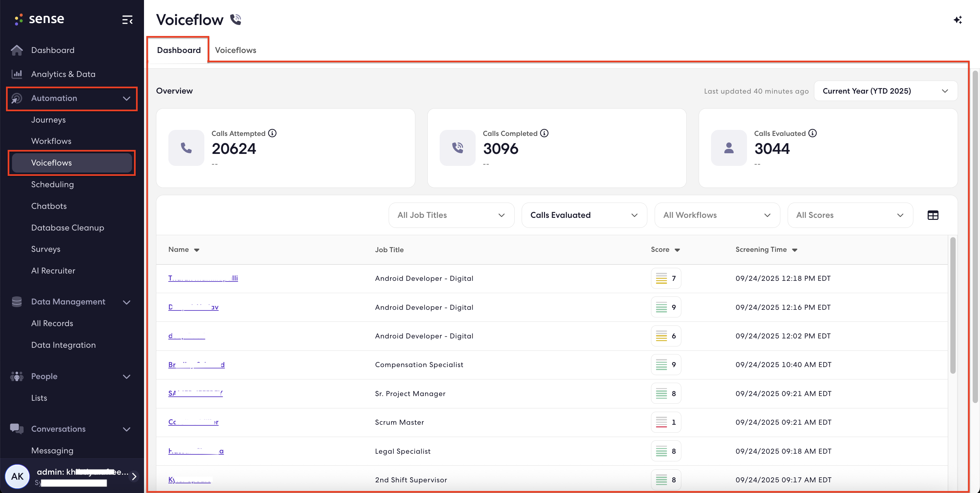Viewport: 980px width, 493px height.
Task: Click the Analytics & Data chart icon
Action: [x=17, y=74]
